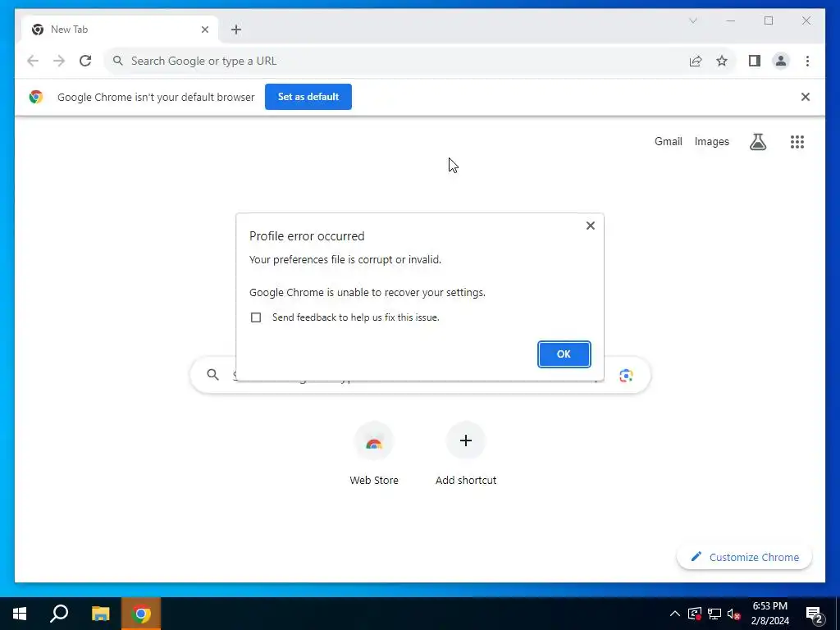Reload the current page

[85, 61]
